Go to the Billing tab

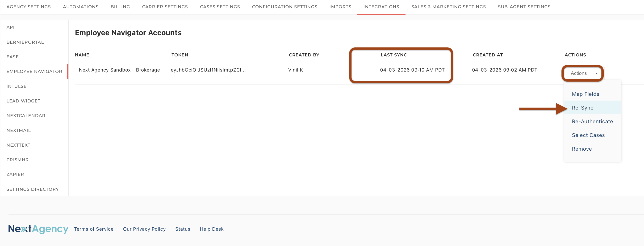pyautogui.click(x=120, y=7)
